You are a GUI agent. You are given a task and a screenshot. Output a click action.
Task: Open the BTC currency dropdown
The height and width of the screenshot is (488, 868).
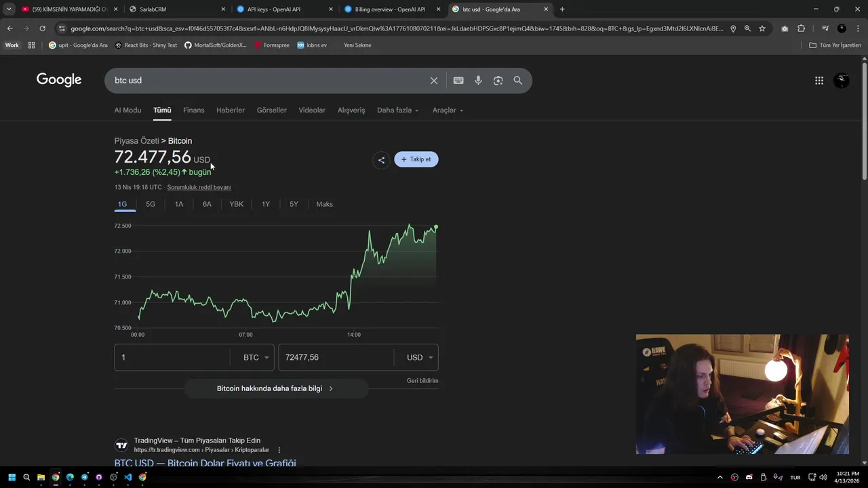pyautogui.click(x=256, y=358)
